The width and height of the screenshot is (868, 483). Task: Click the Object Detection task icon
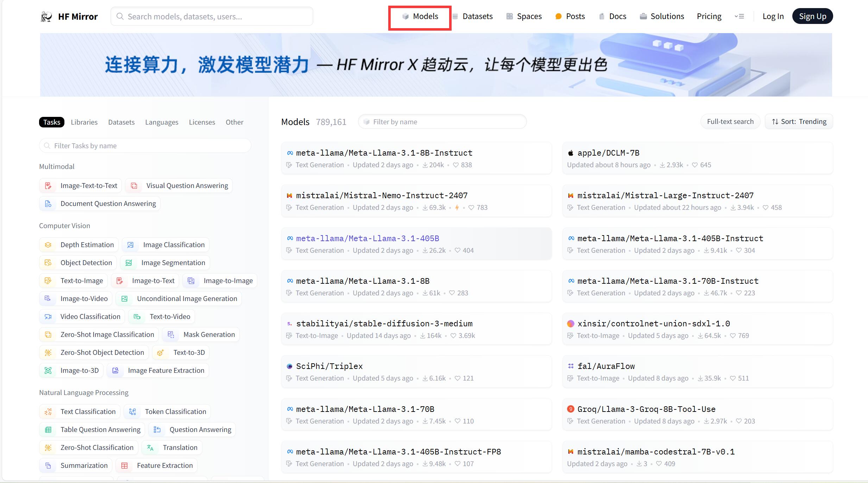pyautogui.click(x=48, y=263)
